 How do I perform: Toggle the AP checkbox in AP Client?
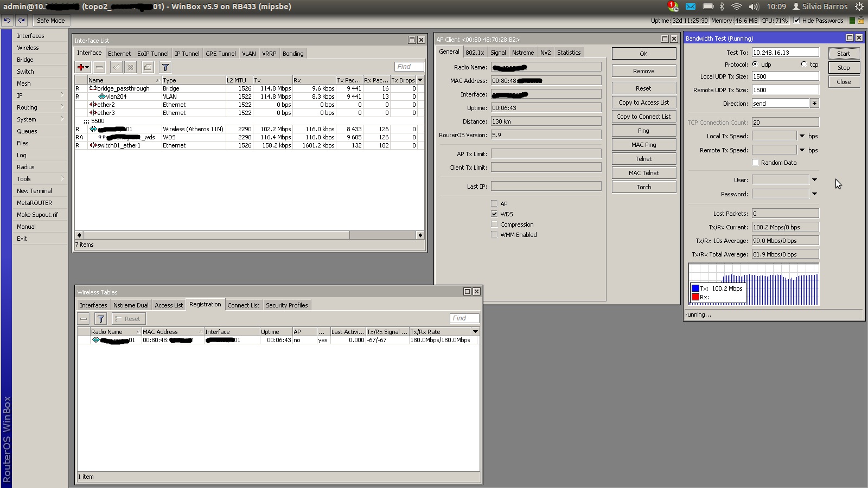[x=494, y=203]
